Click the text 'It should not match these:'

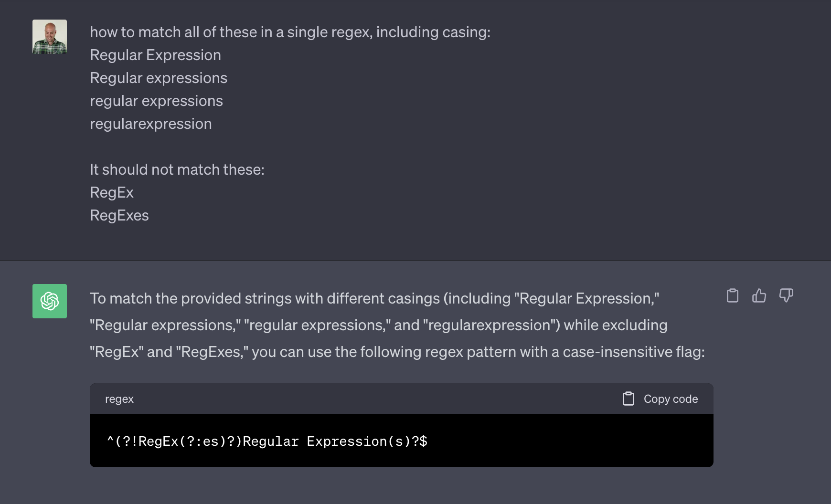[177, 169]
